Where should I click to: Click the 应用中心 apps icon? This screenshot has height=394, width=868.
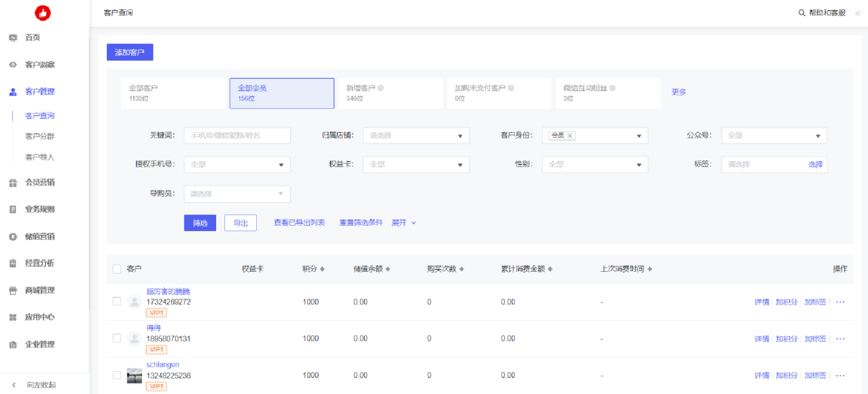[13, 317]
